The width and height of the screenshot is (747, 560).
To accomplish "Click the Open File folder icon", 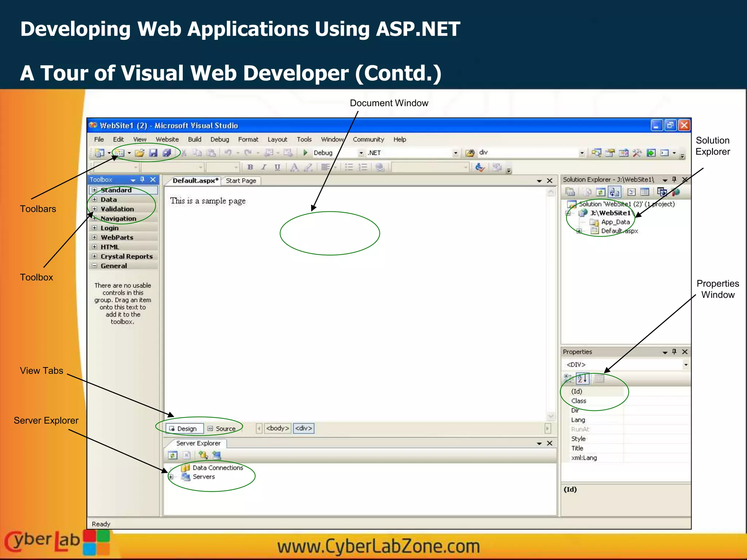I will [139, 153].
